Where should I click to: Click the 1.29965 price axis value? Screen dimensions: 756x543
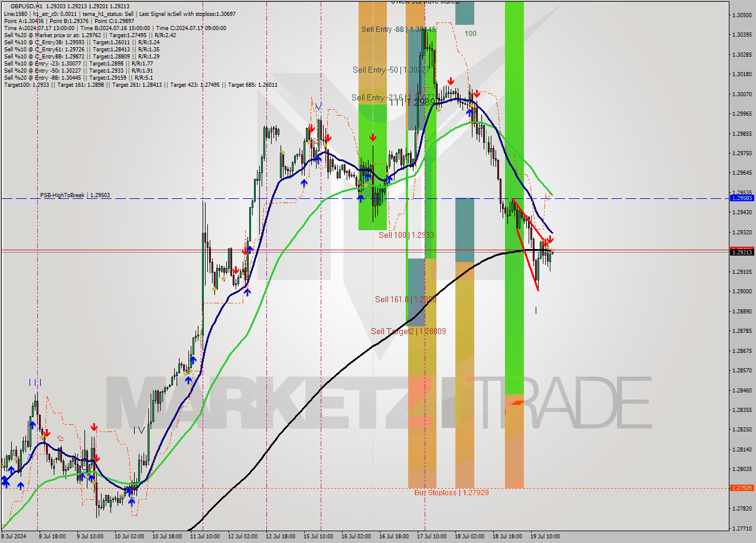pos(742,114)
